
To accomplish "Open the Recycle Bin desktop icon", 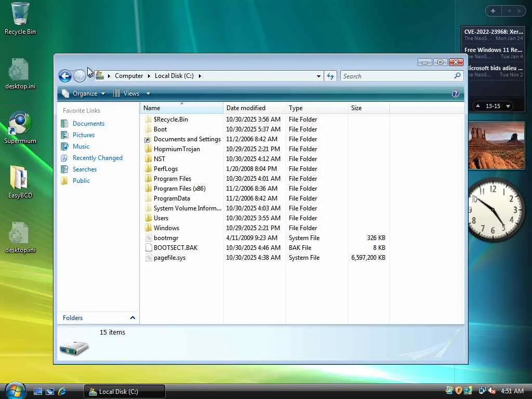I will pos(20,19).
